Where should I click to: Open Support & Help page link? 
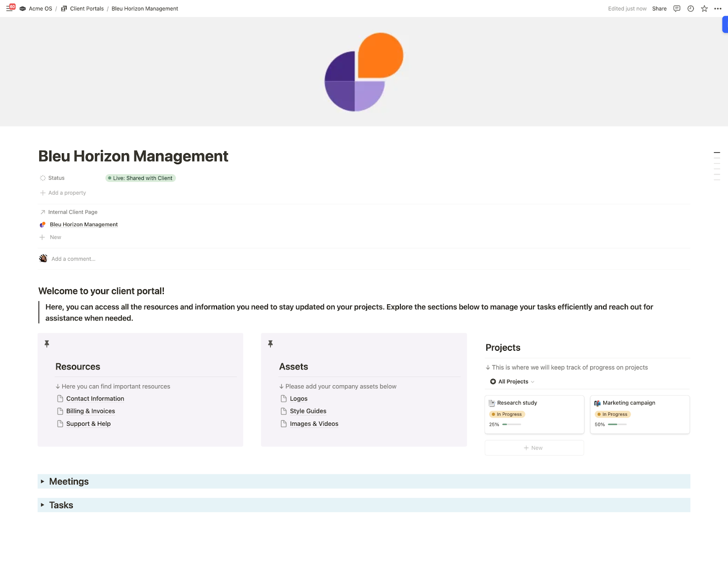point(88,423)
